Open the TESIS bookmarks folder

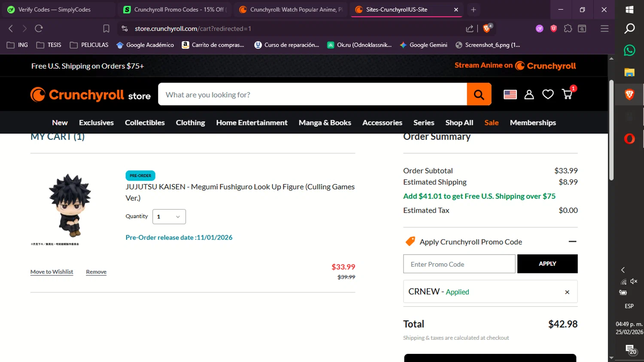pyautogui.click(x=49, y=45)
